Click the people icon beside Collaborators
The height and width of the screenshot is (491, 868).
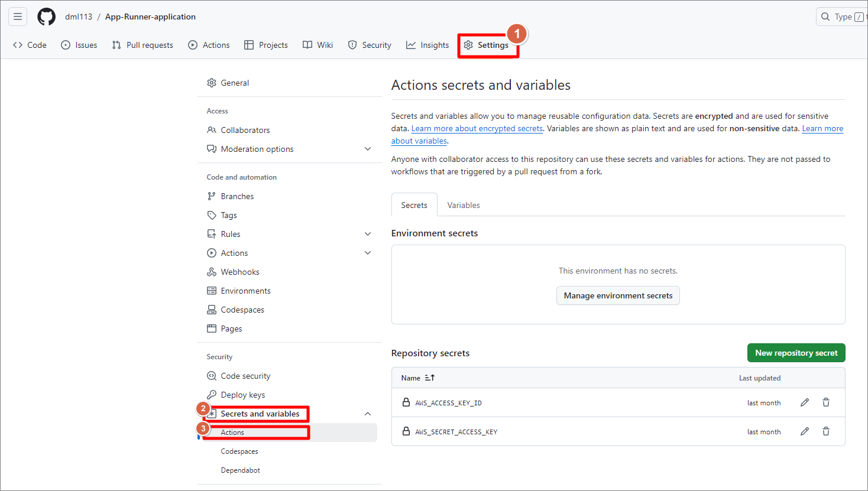point(212,130)
